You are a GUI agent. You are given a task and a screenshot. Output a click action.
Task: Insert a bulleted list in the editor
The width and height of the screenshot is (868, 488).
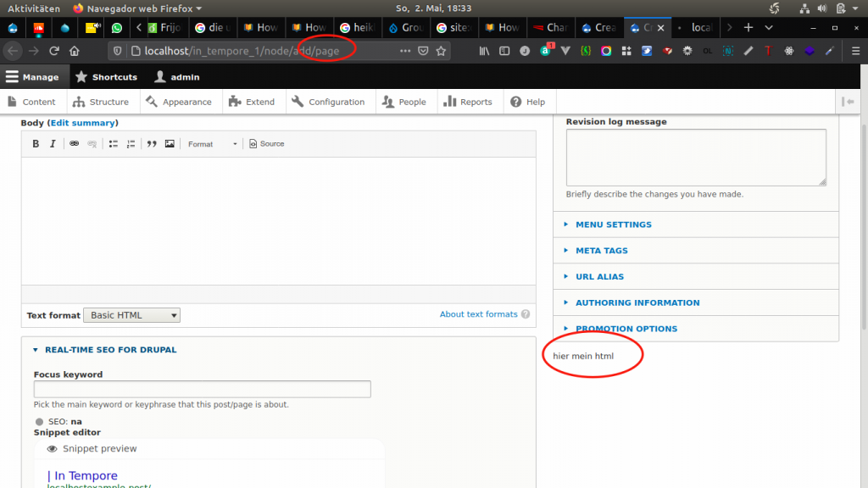click(x=114, y=144)
